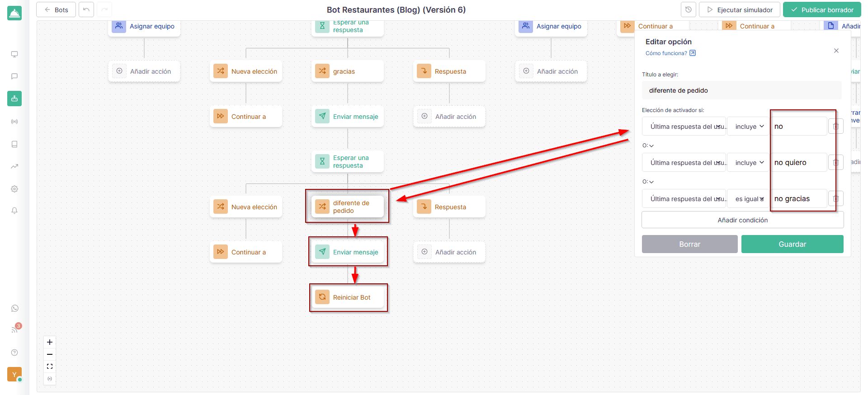Zoom out the canvas with minus
This screenshot has height=395, width=868.
click(50, 354)
